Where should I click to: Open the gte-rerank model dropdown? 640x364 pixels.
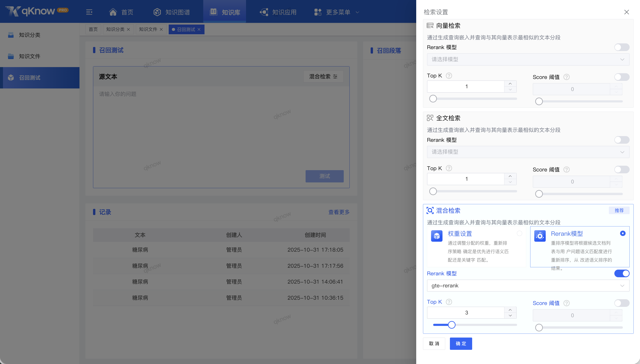click(528, 285)
